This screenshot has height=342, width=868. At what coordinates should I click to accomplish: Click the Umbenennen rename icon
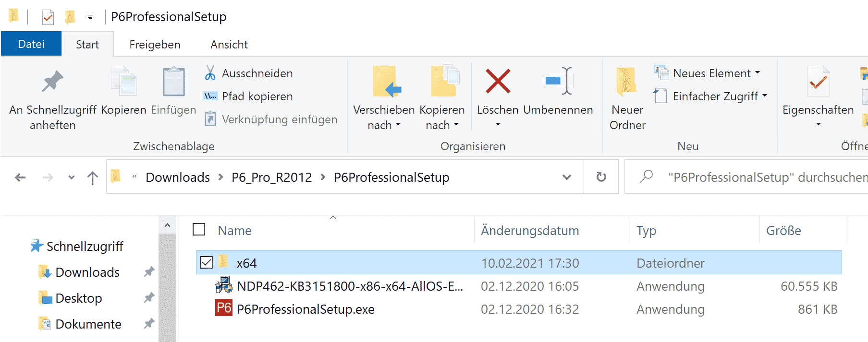point(558,81)
